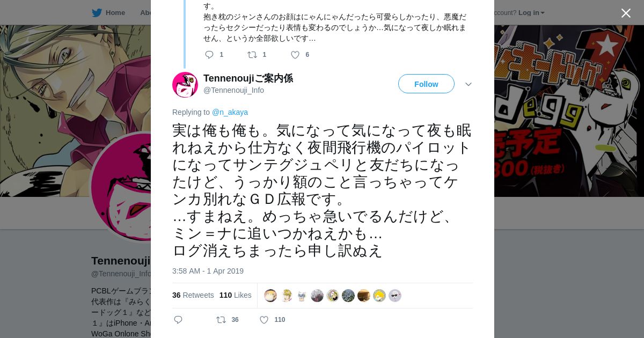Close the tweet overlay with X
The height and width of the screenshot is (338, 644).
point(626,13)
